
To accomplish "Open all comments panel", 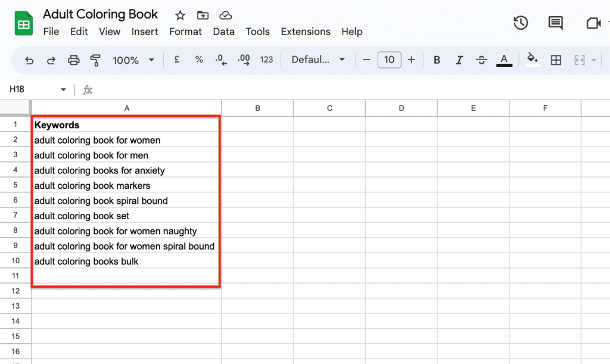I will [x=555, y=23].
